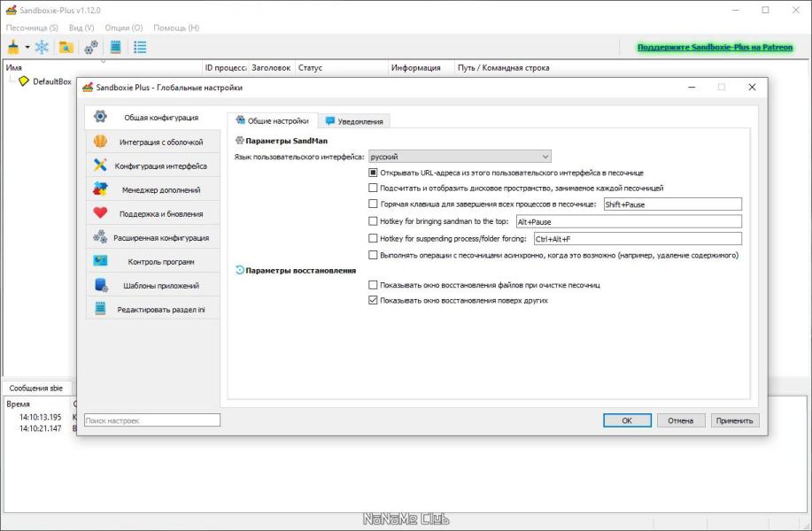Viewport: 812px width, 531px height.
Task: Enable Hotkey for bringing sandman to top
Action: coord(373,221)
